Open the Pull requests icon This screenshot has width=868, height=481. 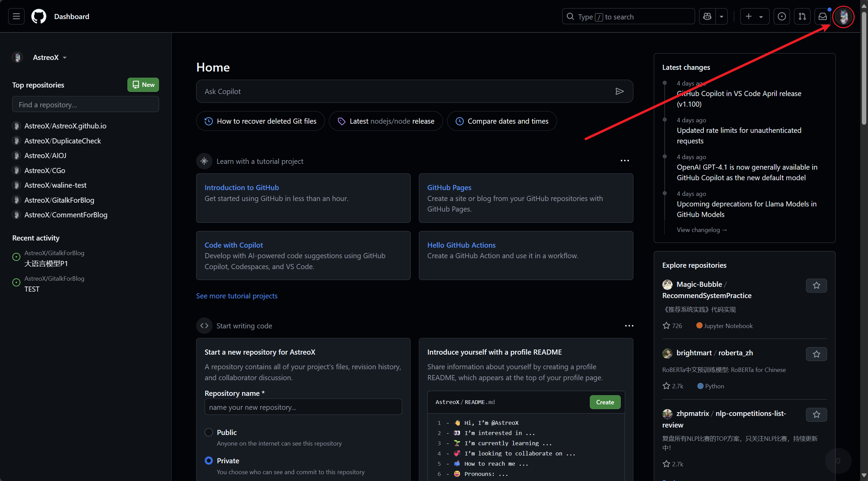pyautogui.click(x=802, y=16)
